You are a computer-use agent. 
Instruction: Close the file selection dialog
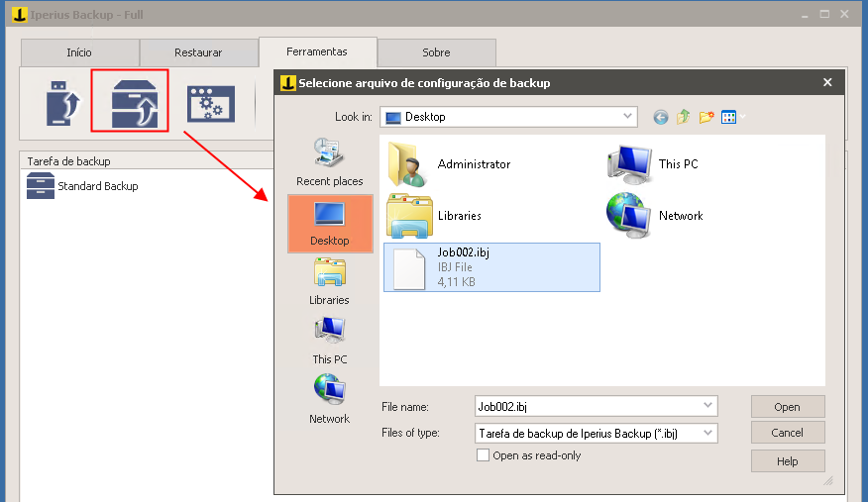[827, 82]
